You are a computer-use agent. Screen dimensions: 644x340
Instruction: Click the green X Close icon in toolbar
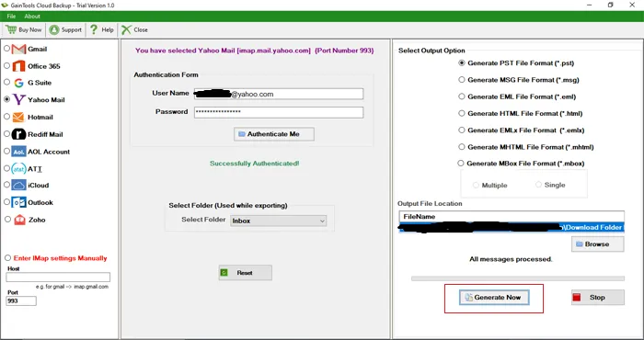pos(126,29)
